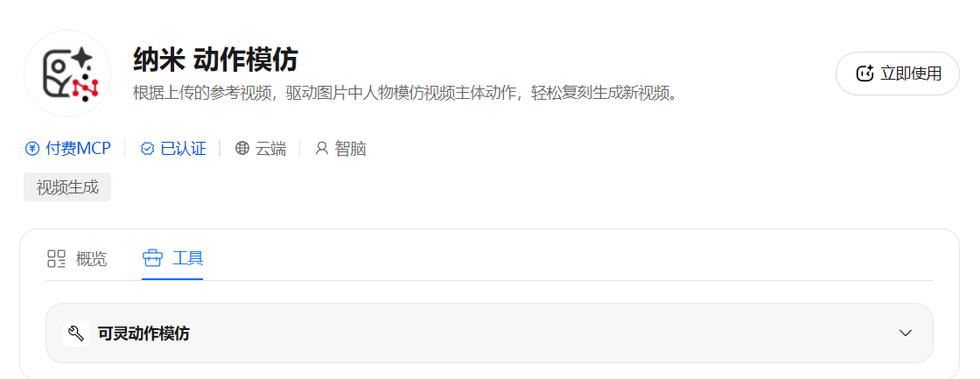Click the 立即使用 button
Screen dimensions: 980x379
(x=898, y=74)
